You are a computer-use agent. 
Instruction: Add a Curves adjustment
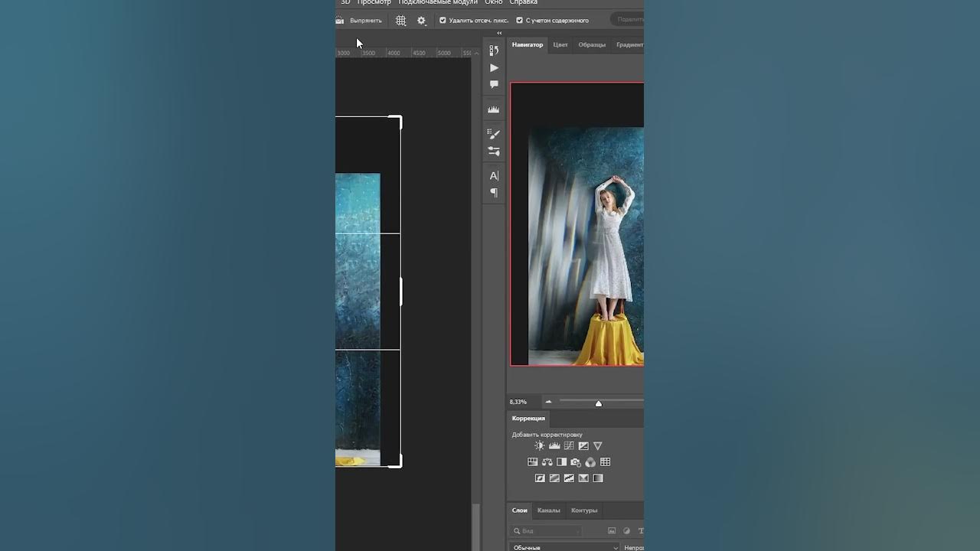coord(569,445)
